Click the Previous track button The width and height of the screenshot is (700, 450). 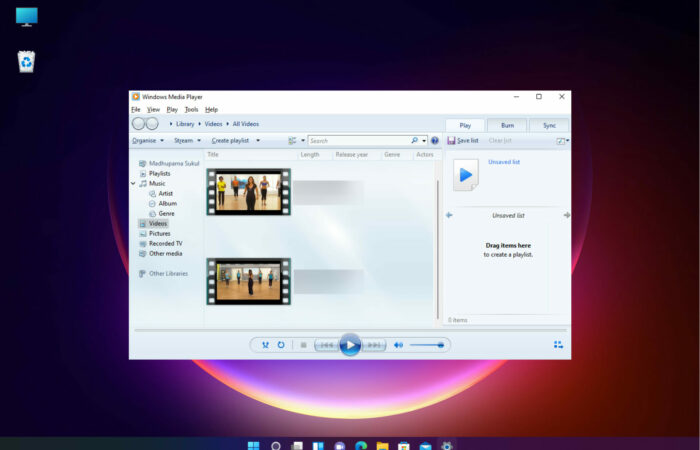click(327, 345)
